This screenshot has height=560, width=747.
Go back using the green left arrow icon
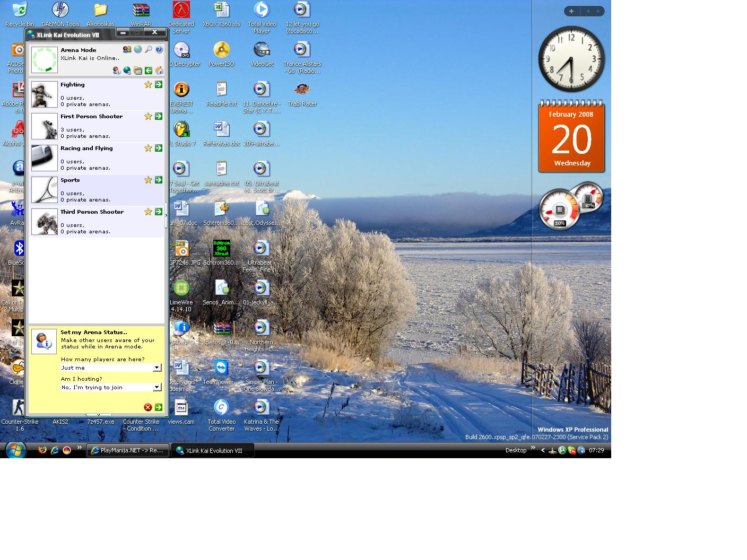(149, 71)
